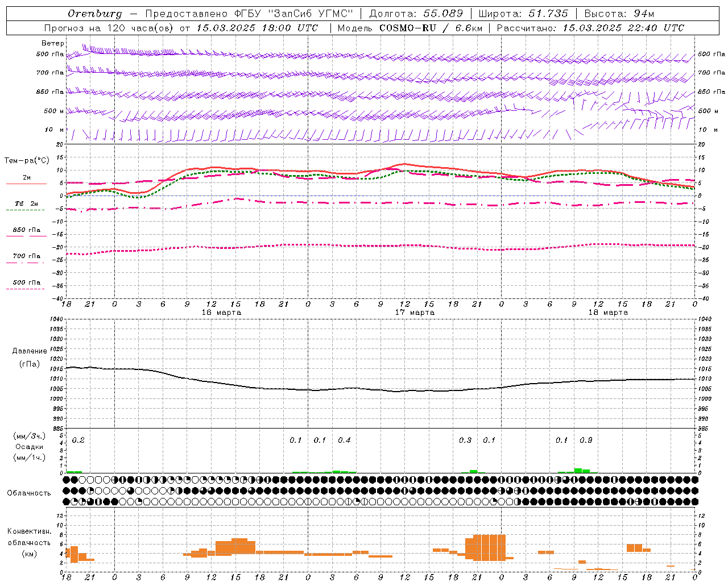Click the '16 марта' date label

pyautogui.click(x=221, y=313)
